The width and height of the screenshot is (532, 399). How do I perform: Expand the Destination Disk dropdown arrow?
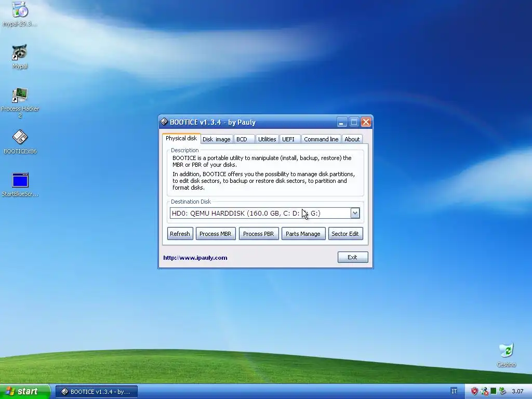tap(355, 213)
